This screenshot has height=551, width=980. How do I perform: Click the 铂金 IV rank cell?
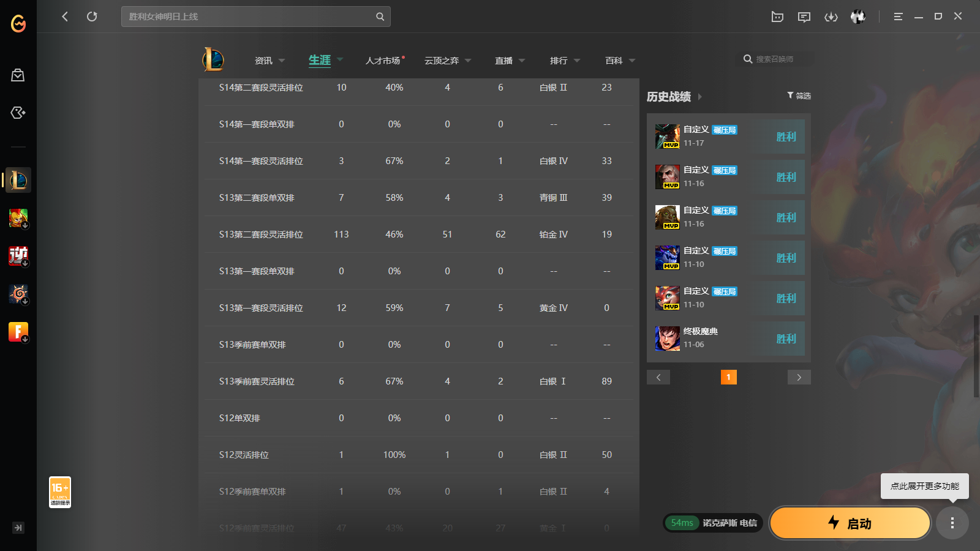coord(554,234)
